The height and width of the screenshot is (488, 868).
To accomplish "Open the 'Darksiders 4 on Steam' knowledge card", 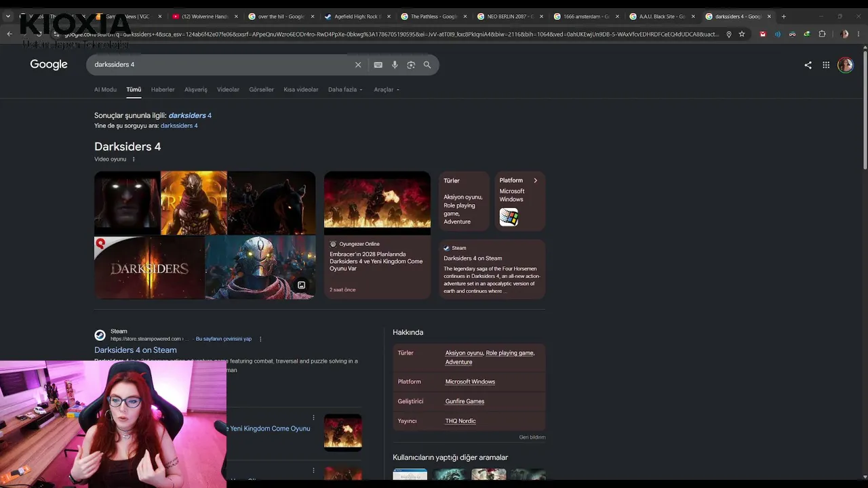I will tap(492, 269).
